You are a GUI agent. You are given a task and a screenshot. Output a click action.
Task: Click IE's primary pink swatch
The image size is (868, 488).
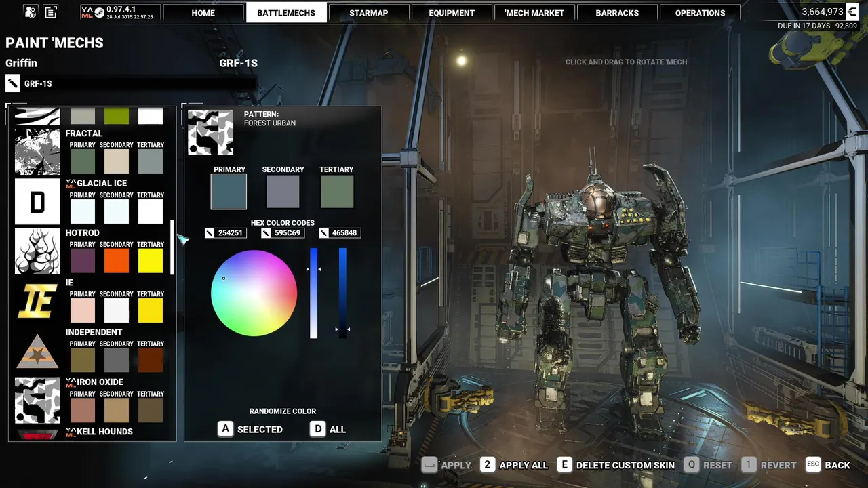coord(83,311)
